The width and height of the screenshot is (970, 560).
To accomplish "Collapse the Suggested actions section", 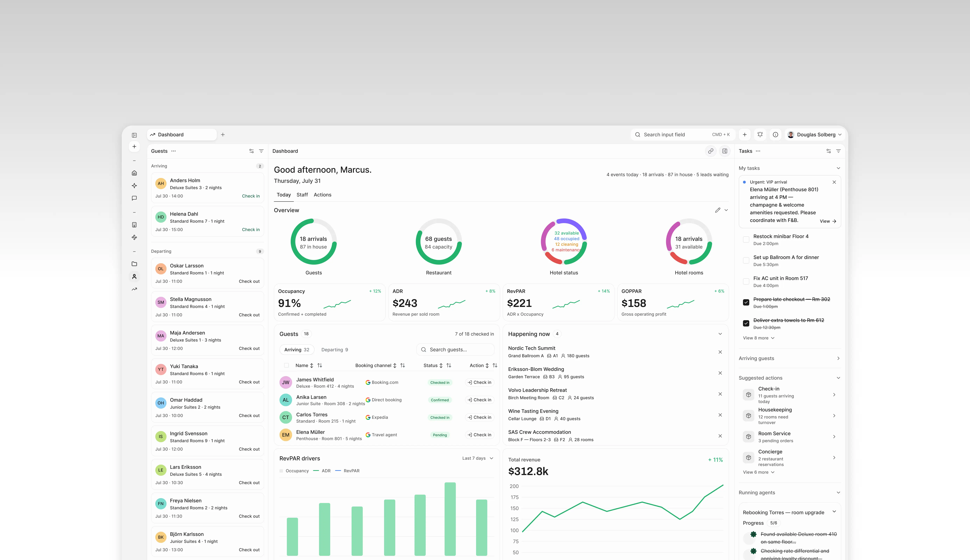I will click(838, 378).
